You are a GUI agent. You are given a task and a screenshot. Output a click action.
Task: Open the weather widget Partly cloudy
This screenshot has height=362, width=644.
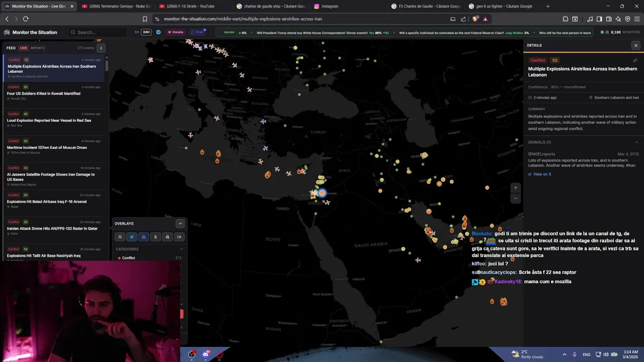coord(527,354)
